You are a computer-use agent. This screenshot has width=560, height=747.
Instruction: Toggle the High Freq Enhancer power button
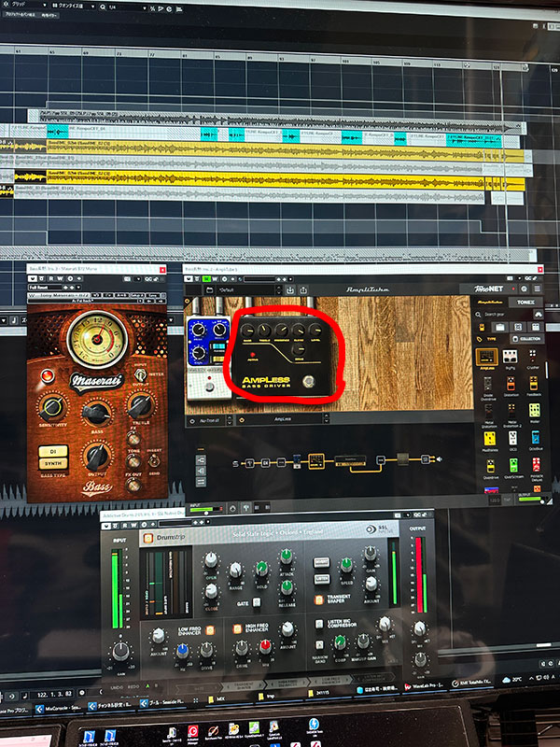point(238,628)
